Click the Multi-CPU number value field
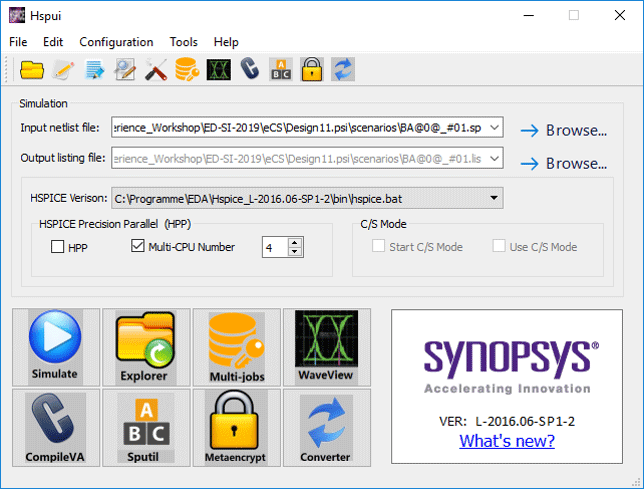Image resolution: width=644 pixels, height=489 pixels. pyautogui.click(x=276, y=247)
